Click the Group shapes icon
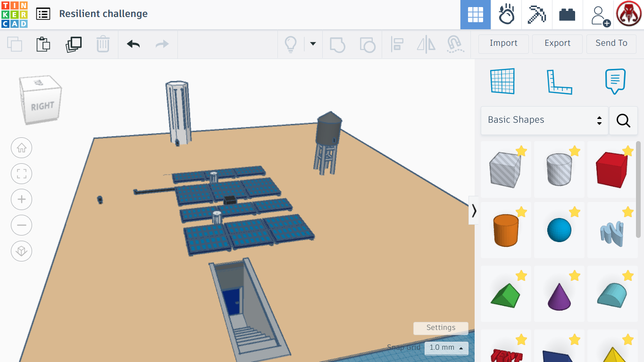Screen dimensions: 644x362 point(337,44)
